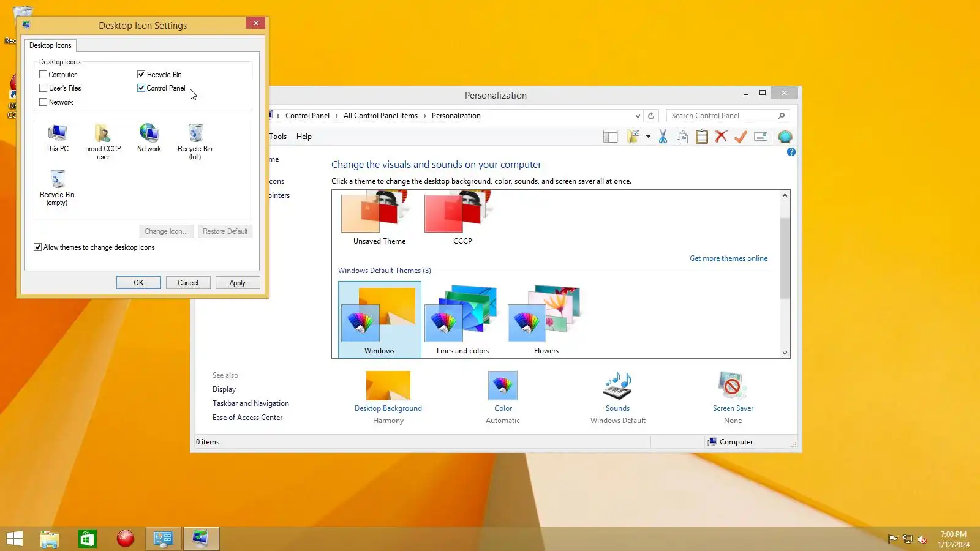Click the Control Panel breadcrumb
This screenshot has width=980, height=551.
307,116
